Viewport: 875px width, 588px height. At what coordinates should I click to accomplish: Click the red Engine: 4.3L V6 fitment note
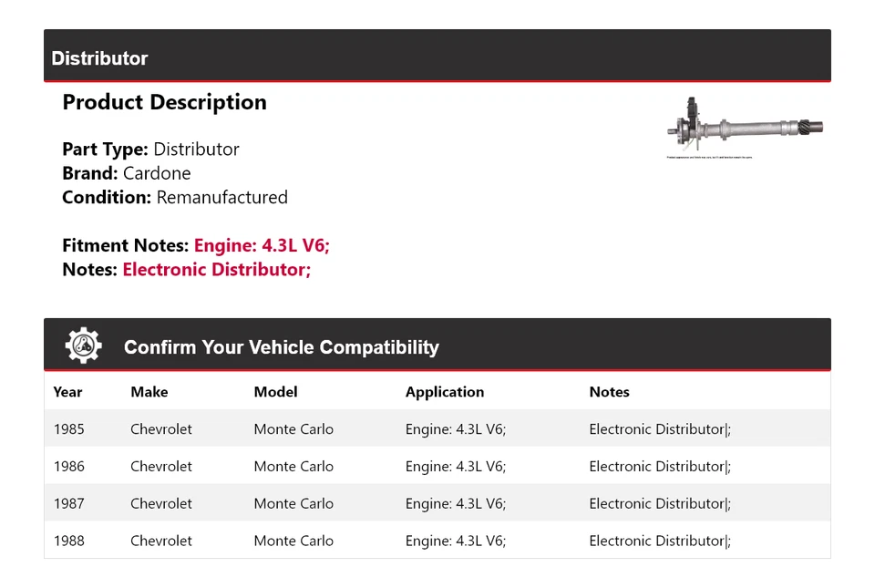point(262,245)
